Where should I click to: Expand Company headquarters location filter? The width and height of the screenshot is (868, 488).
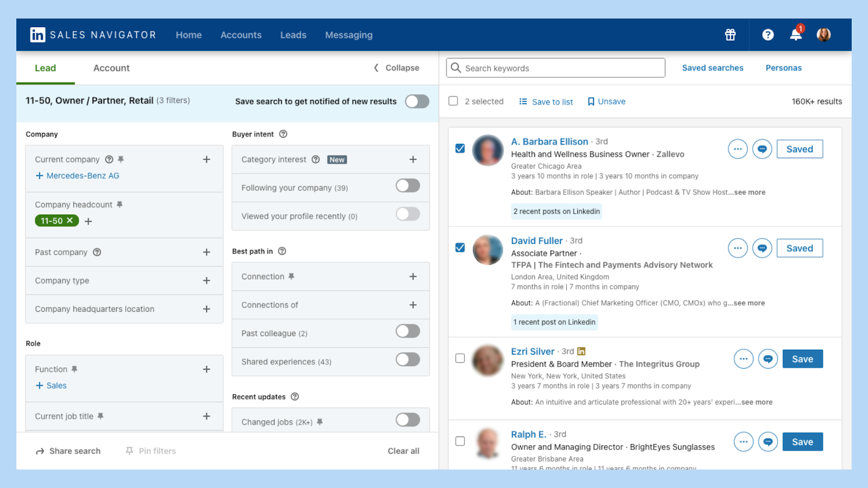point(207,309)
